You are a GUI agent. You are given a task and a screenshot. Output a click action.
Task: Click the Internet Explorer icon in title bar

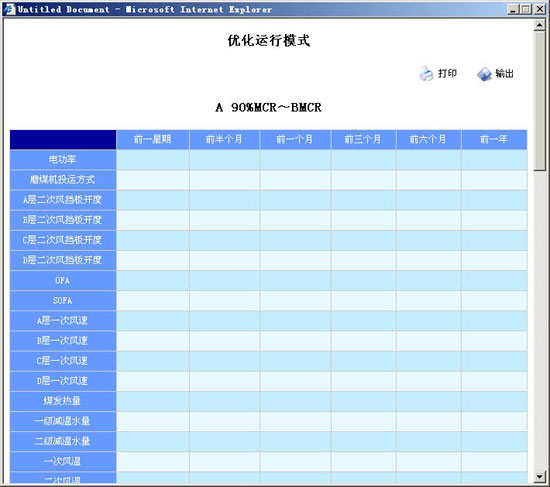[9, 9]
